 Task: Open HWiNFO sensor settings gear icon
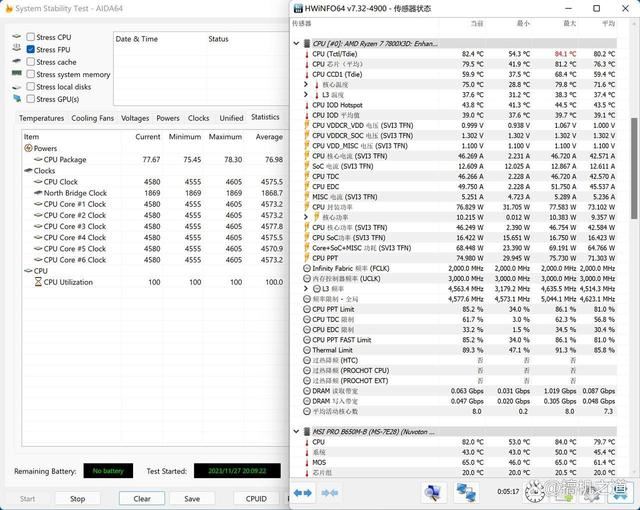coord(591,492)
